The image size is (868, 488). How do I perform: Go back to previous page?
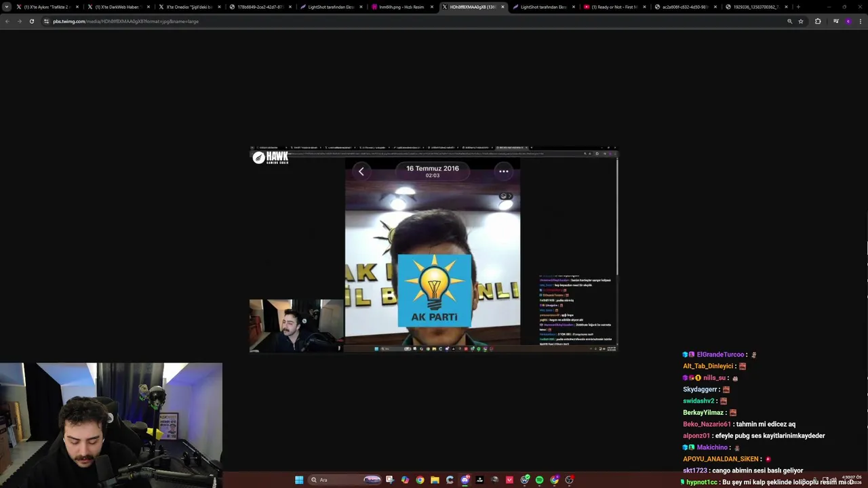coord(7,21)
